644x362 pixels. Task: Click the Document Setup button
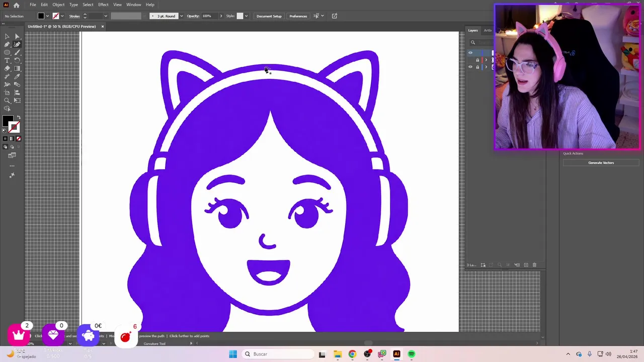tap(269, 16)
